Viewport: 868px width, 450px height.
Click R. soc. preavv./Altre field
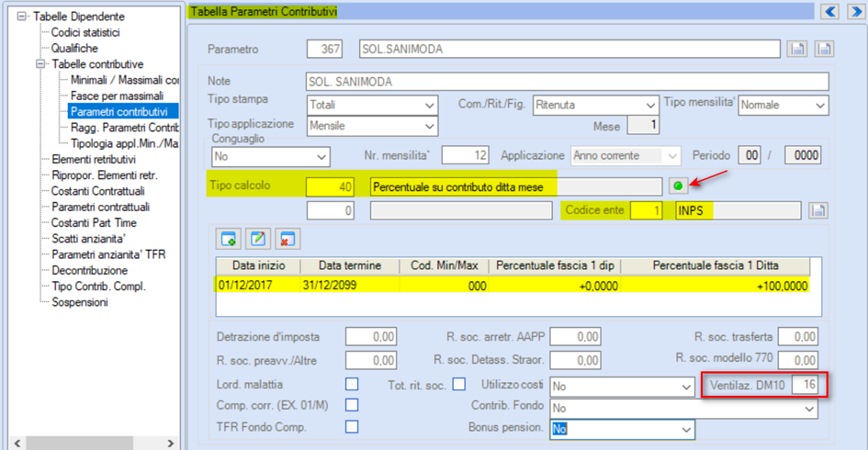tap(371, 360)
